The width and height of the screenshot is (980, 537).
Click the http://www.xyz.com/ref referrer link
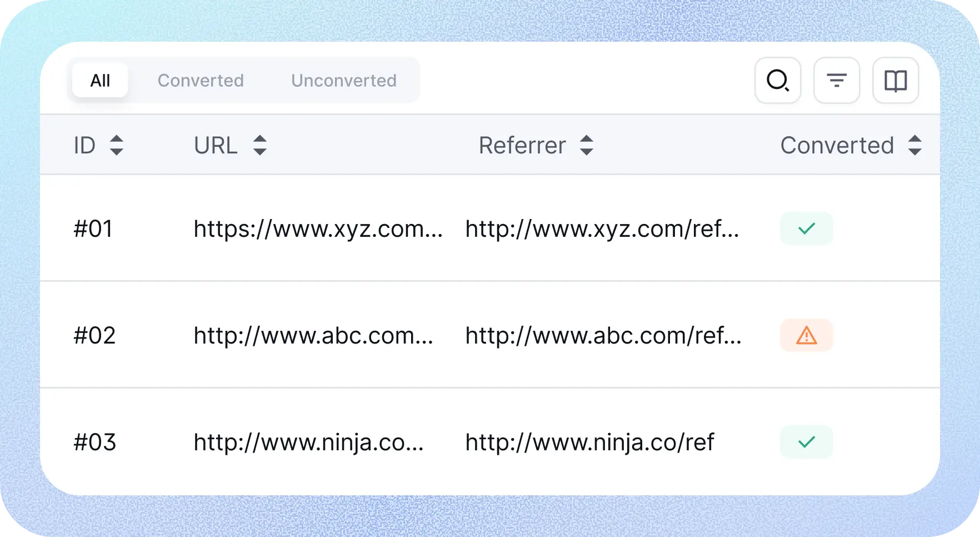(x=602, y=228)
